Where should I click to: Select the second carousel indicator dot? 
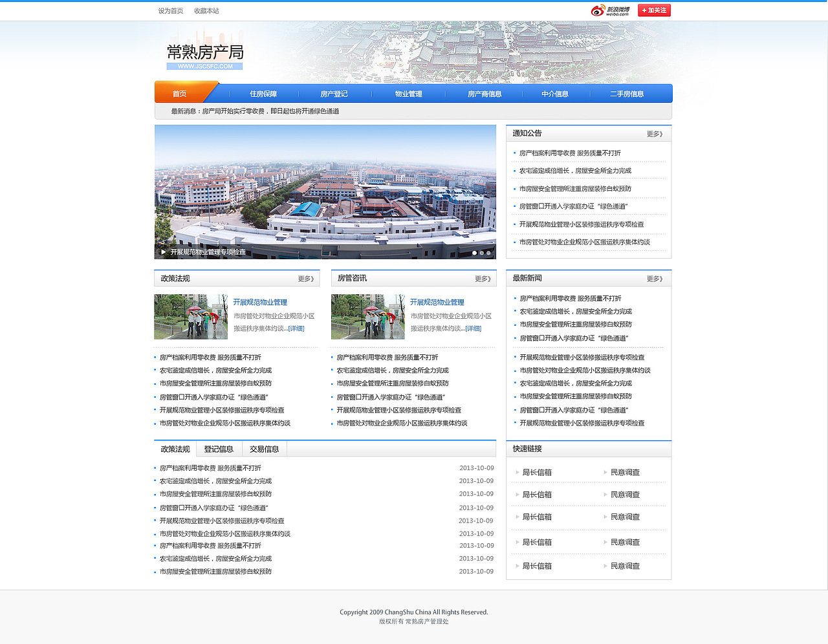click(481, 253)
